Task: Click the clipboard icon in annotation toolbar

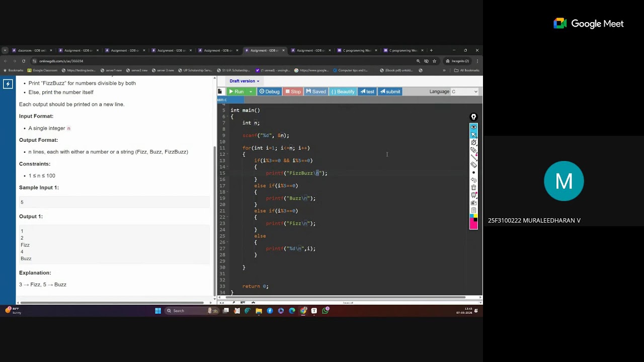Action: [473, 210]
